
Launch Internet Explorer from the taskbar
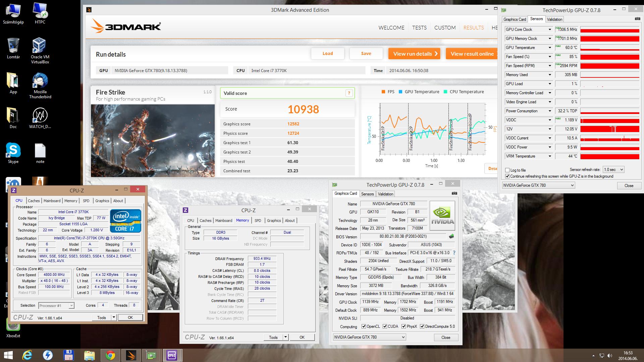tap(28, 355)
